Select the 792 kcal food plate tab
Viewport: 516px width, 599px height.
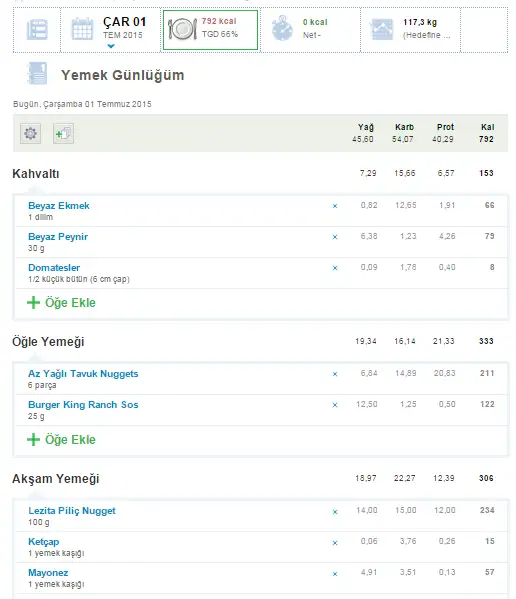pos(210,30)
